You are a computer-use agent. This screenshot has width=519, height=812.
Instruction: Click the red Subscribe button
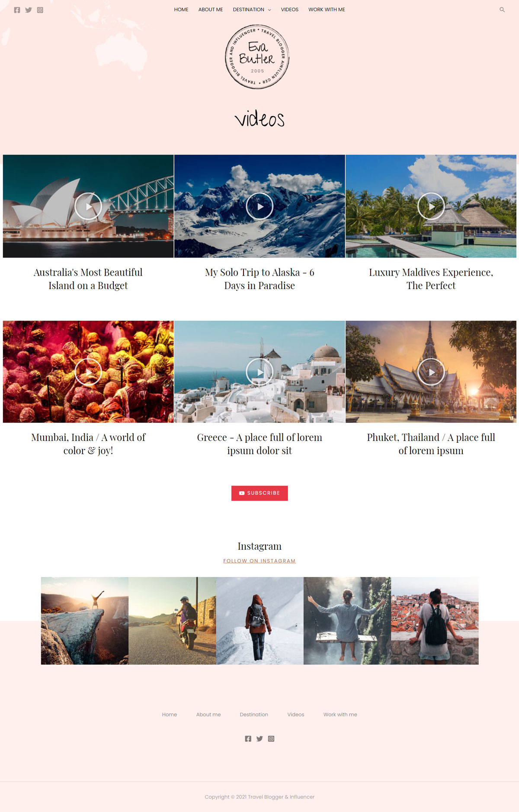coord(259,493)
